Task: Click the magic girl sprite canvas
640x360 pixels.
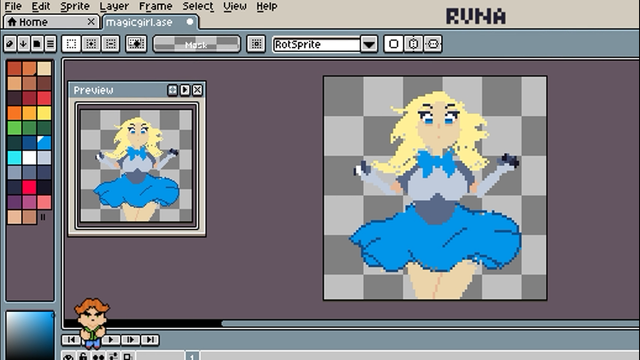Action: point(435,188)
